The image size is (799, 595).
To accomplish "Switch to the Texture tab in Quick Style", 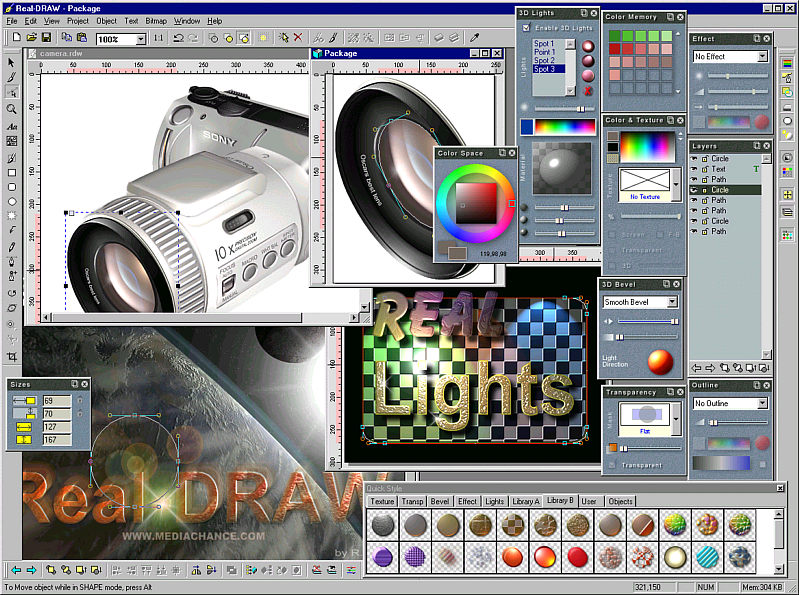I will point(382,501).
